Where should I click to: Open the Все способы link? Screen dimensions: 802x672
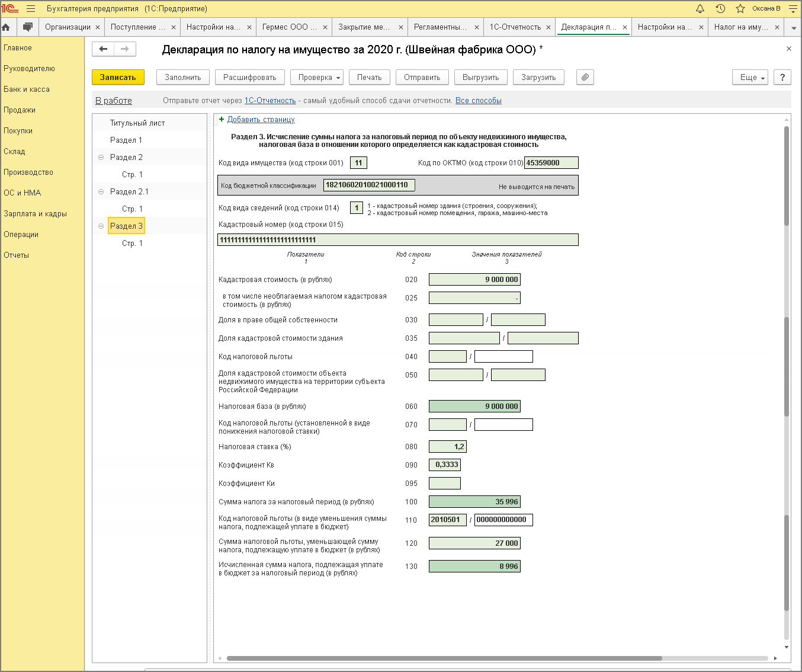[x=479, y=101]
